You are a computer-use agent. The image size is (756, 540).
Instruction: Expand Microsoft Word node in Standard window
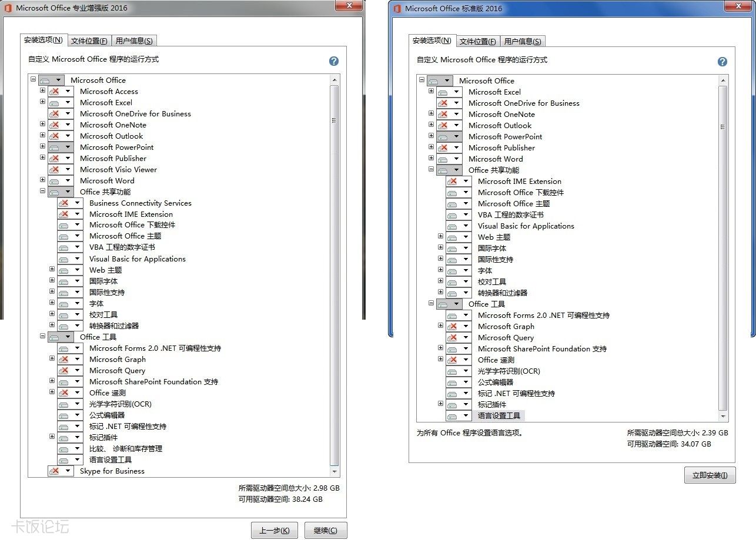(431, 158)
